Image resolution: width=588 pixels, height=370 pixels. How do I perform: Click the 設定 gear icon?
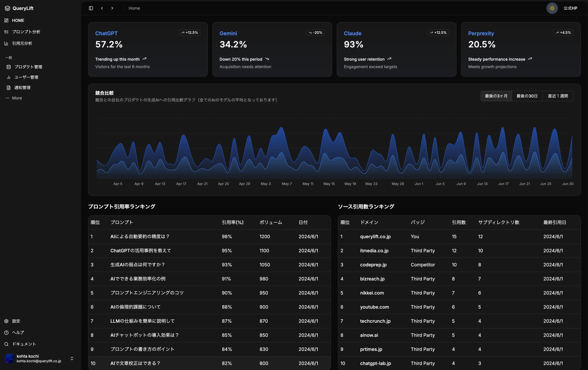click(6, 321)
